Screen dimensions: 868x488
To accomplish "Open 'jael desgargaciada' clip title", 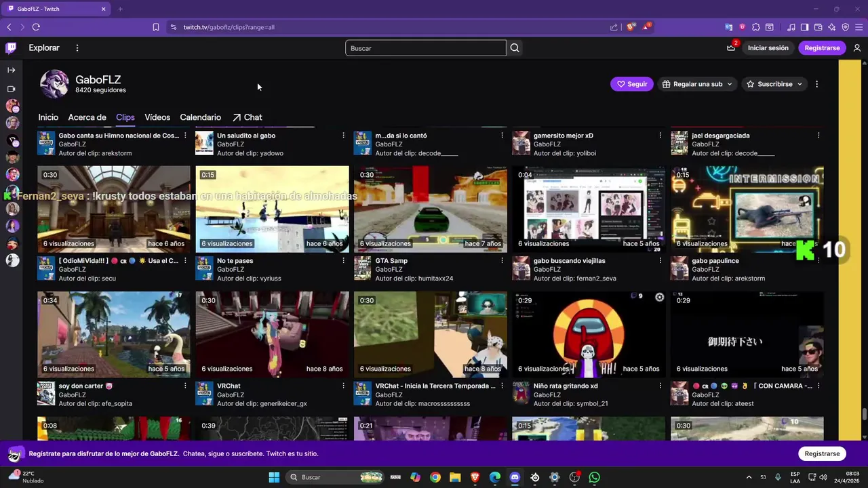I will (x=721, y=136).
